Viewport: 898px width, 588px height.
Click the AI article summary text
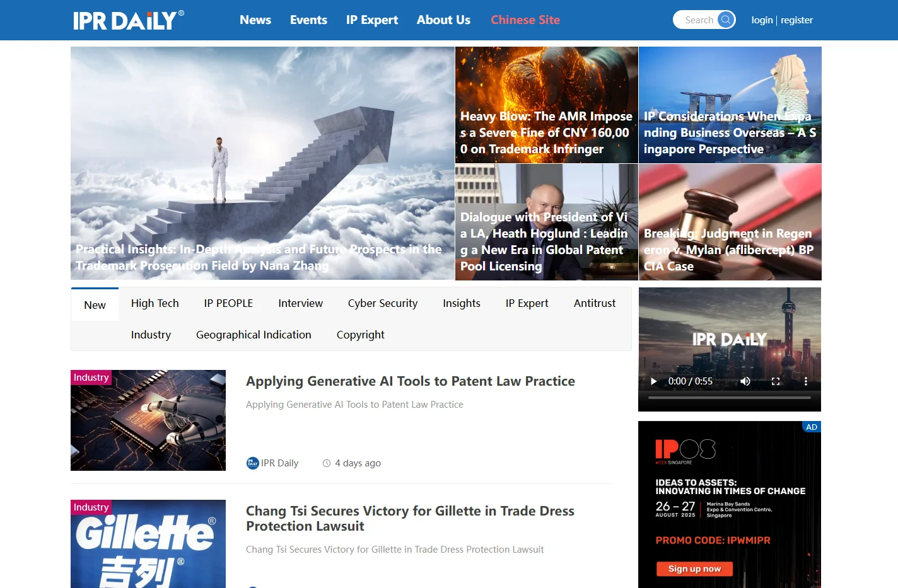click(x=354, y=405)
